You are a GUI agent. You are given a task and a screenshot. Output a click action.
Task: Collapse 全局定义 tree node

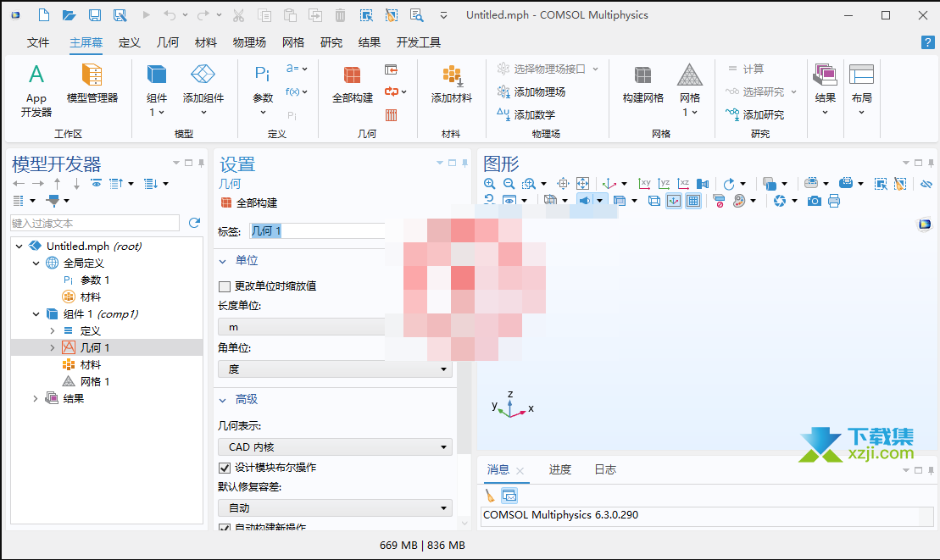(x=36, y=263)
